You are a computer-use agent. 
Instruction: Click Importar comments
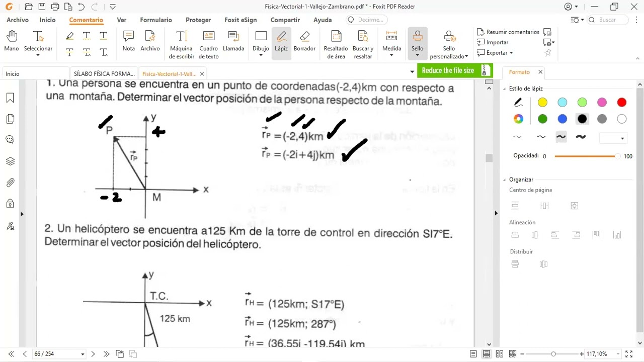point(493,43)
